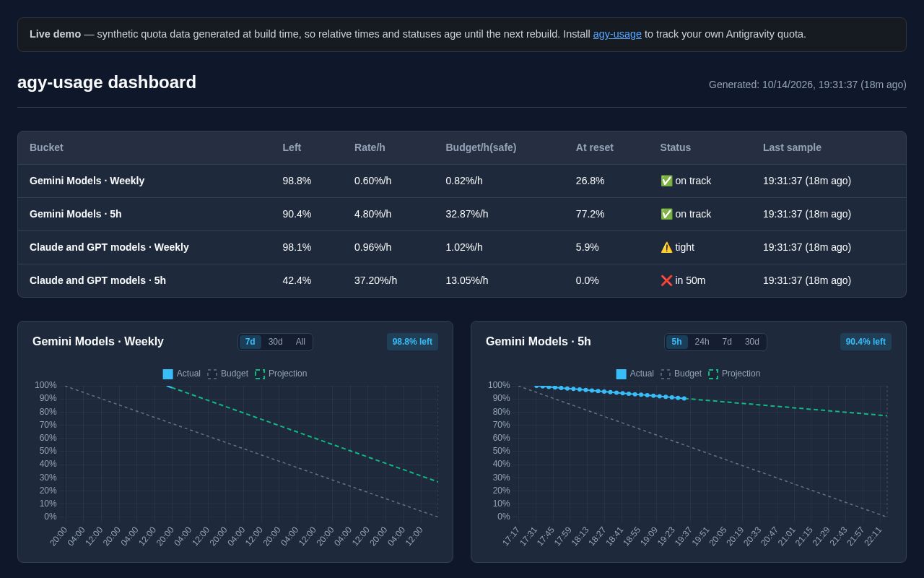Click the 98.8% left badge

(x=412, y=342)
